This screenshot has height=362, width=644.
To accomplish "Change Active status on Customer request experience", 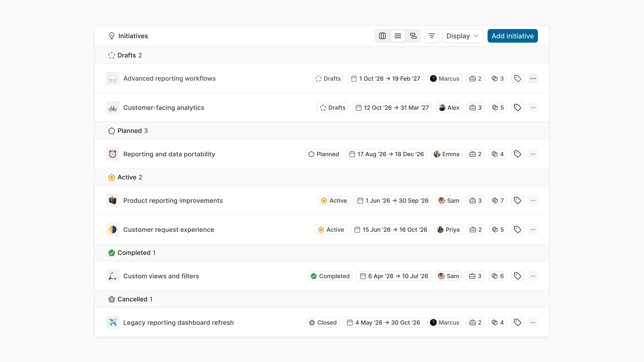I will coord(331,230).
